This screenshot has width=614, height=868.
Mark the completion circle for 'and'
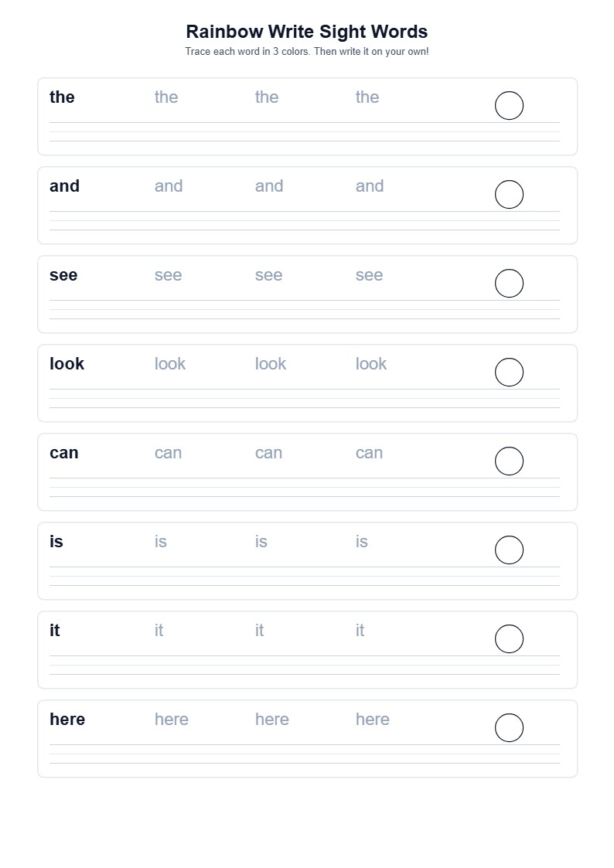[x=509, y=194]
